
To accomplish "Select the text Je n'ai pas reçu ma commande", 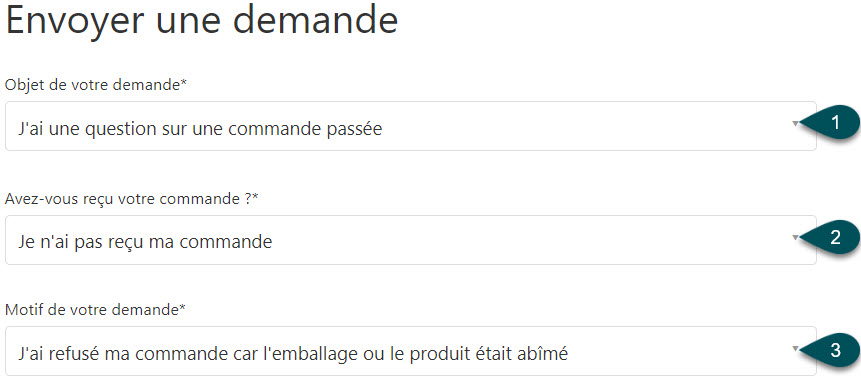I will pos(145,242).
